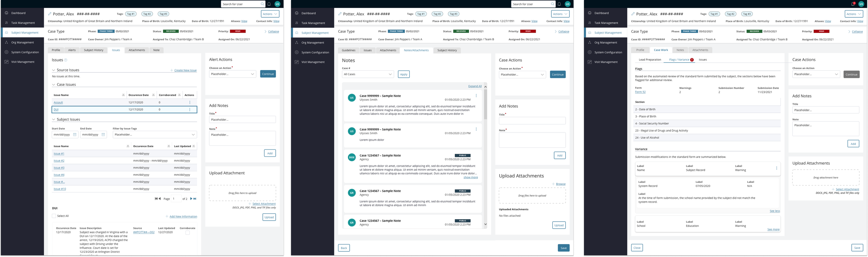Viewport: 868px width, 257px height.
Task: Jump to the first page of Subject Issues
Action: [x=156, y=199]
